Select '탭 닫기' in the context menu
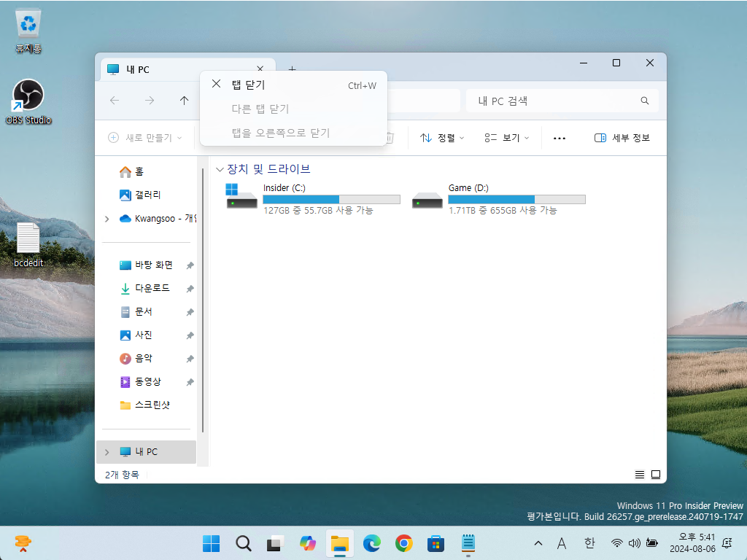The width and height of the screenshot is (747, 560). click(293, 85)
